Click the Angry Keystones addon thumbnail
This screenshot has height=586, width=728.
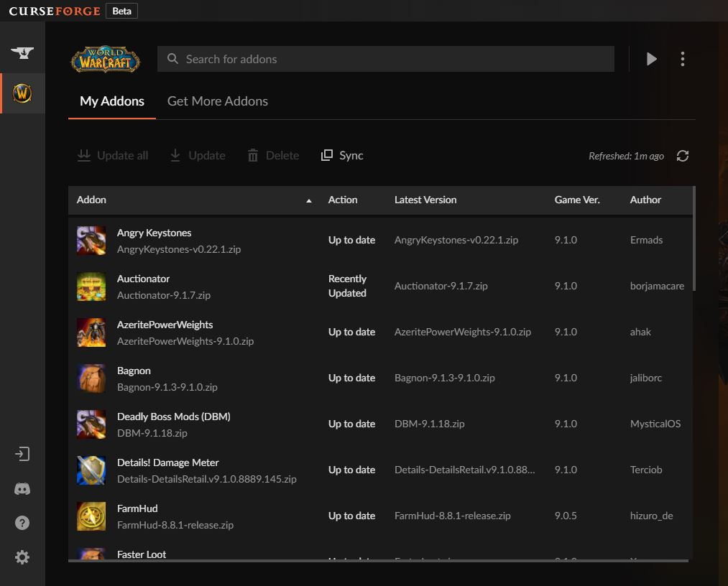click(91, 241)
